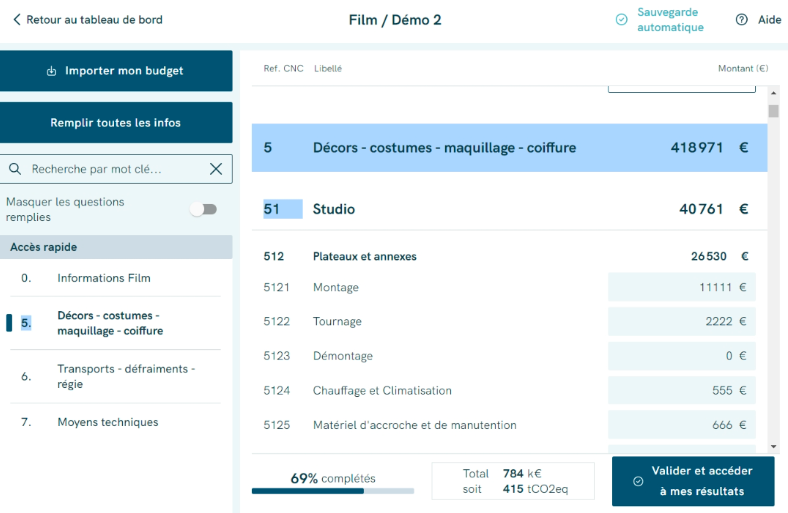788x513 pixels.
Task: Click the Montage amount field 11111
Action: coord(681,287)
